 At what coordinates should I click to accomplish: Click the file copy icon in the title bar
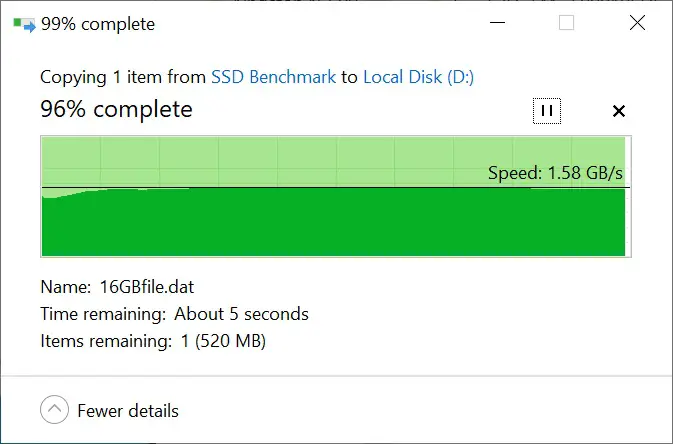[x=24, y=24]
